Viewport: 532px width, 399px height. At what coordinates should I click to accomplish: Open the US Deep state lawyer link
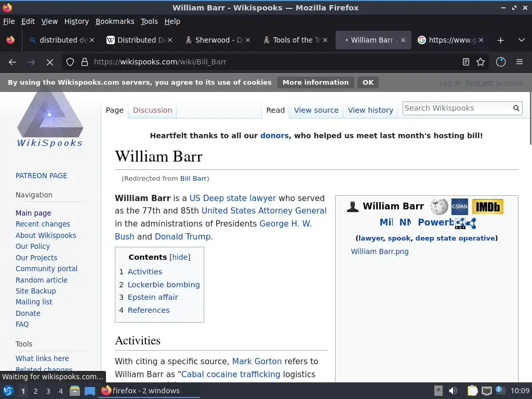[x=232, y=198]
